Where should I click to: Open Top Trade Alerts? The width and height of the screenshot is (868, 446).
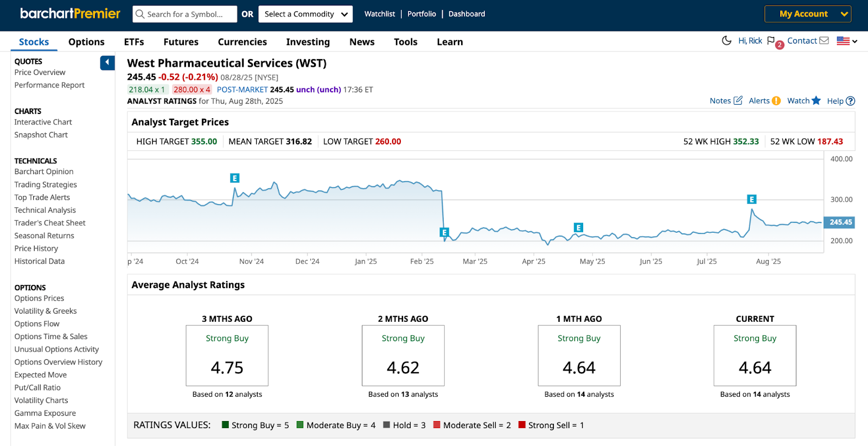42,197
